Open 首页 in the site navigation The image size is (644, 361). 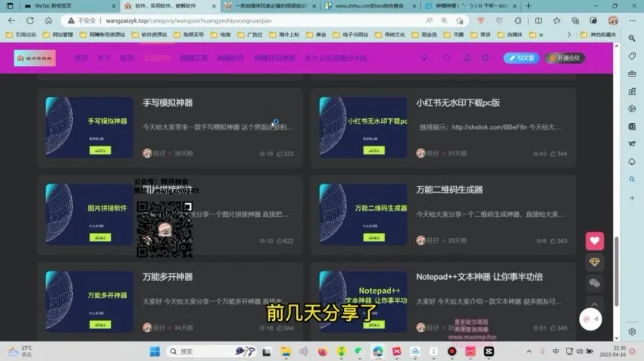(81, 58)
